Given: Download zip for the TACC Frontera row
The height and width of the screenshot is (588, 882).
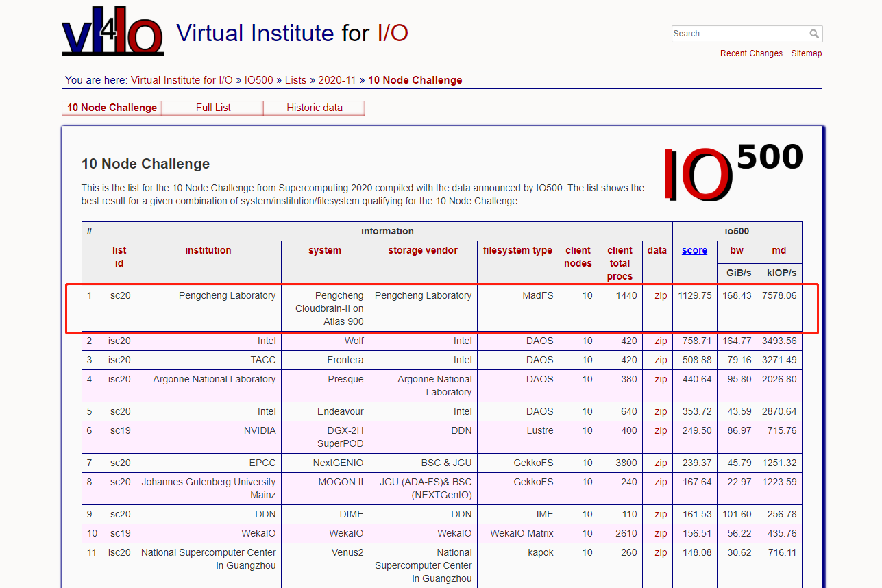Looking at the screenshot, I should click(x=660, y=360).
